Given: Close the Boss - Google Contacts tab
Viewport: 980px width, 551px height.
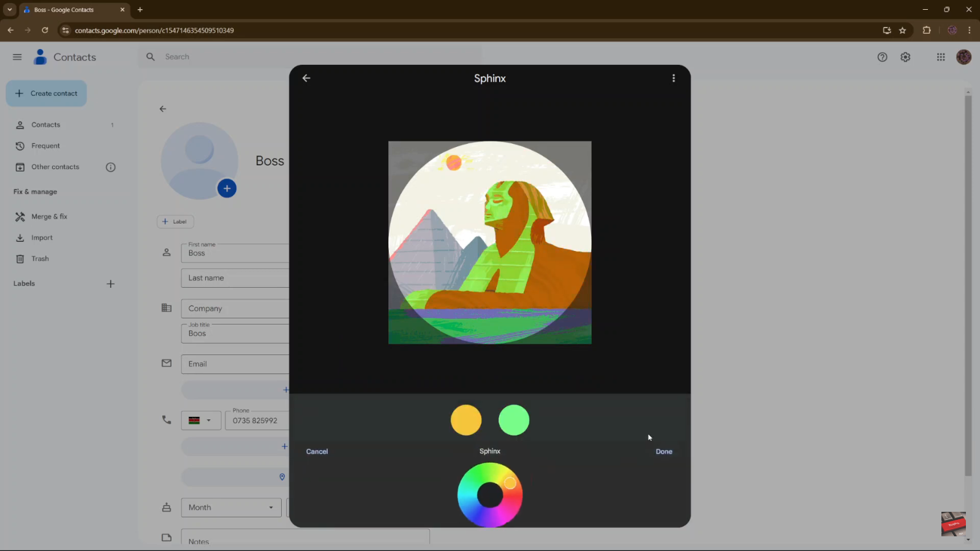Looking at the screenshot, I should pyautogui.click(x=122, y=10).
